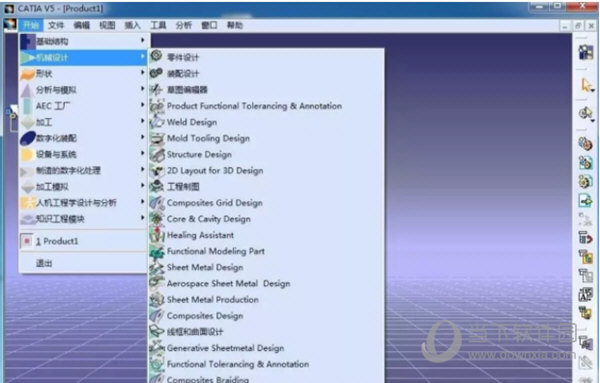Screen dimensions: 600x383
Task: Open Functional Modeling Part icon
Action: coord(156,251)
